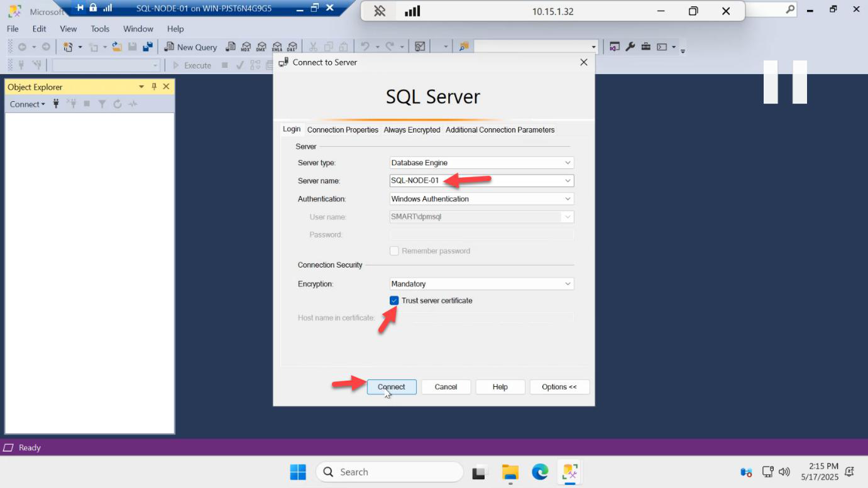The width and height of the screenshot is (868, 488).
Task: Uncheck Trust server certificate checkbox
Action: [x=394, y=301]
